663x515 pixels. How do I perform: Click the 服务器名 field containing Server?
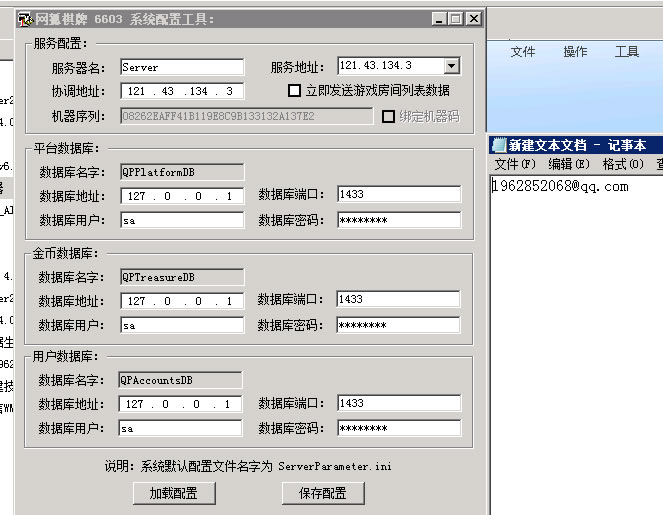pos(181,67)
